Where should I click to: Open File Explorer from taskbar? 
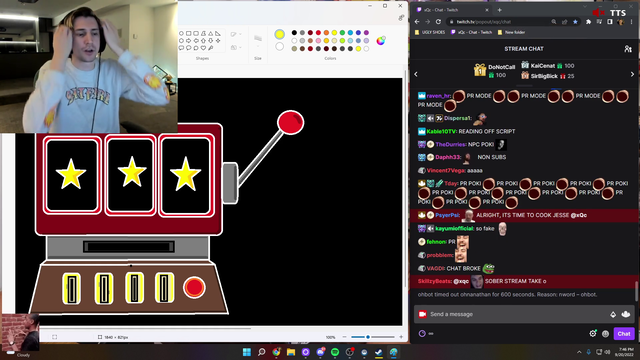291,352
